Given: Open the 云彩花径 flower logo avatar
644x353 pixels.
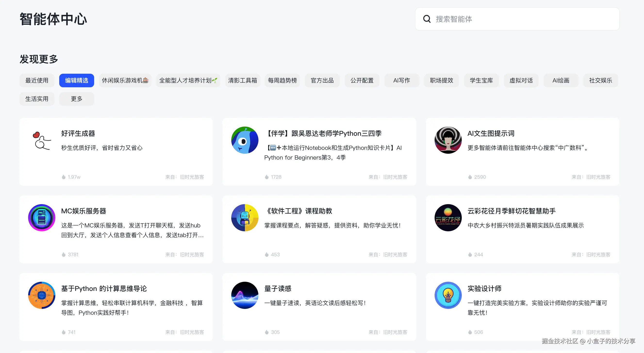Looking at the screenshot, I should 448,218.
